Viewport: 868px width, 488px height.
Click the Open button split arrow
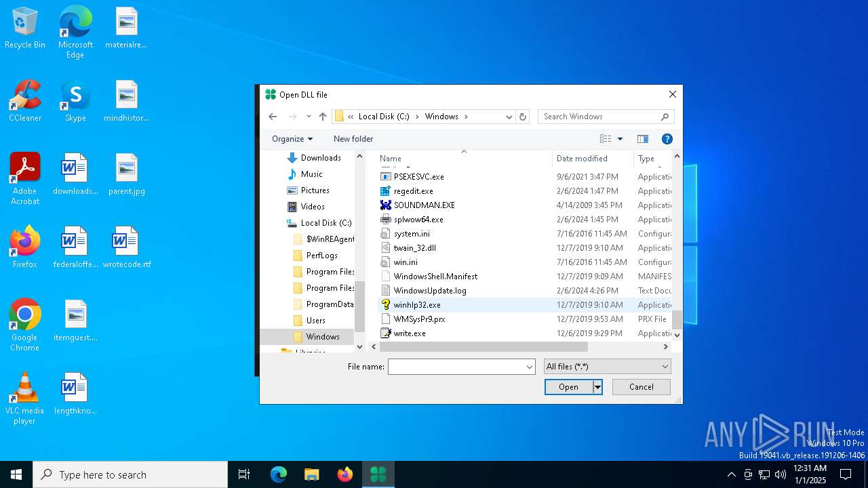[597, 387]
